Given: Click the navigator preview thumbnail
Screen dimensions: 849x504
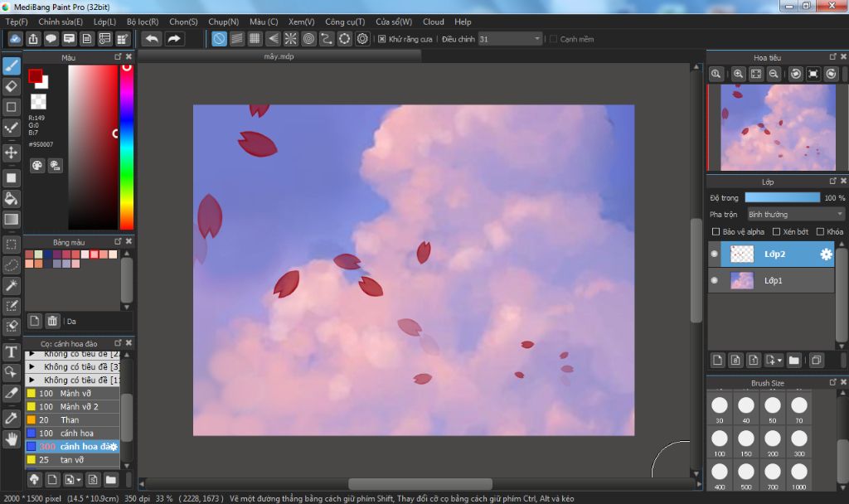Looking at the screenshot, I should [x=778, y=127].
